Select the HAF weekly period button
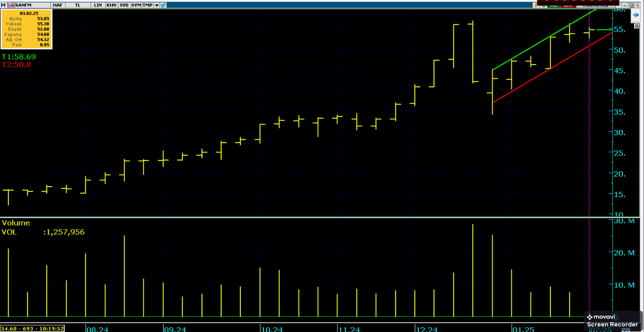 point(58,5)
